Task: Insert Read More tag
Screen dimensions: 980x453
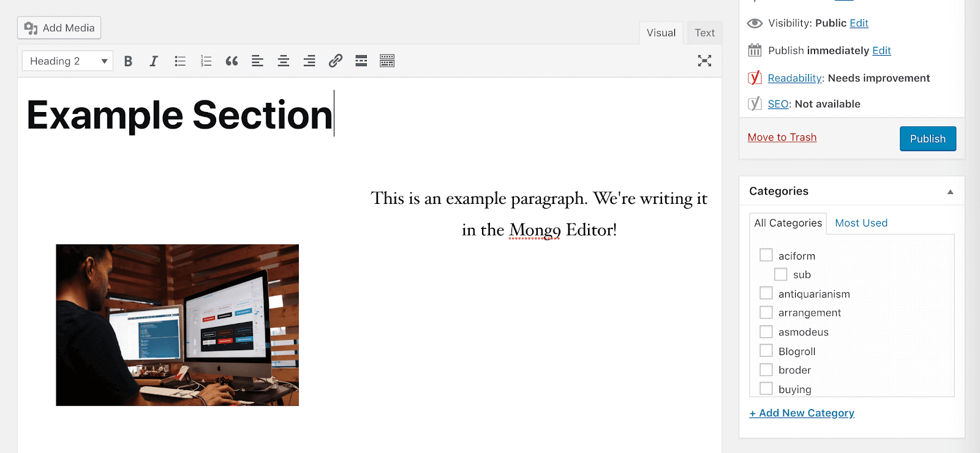Action: [x=361, y=61]
